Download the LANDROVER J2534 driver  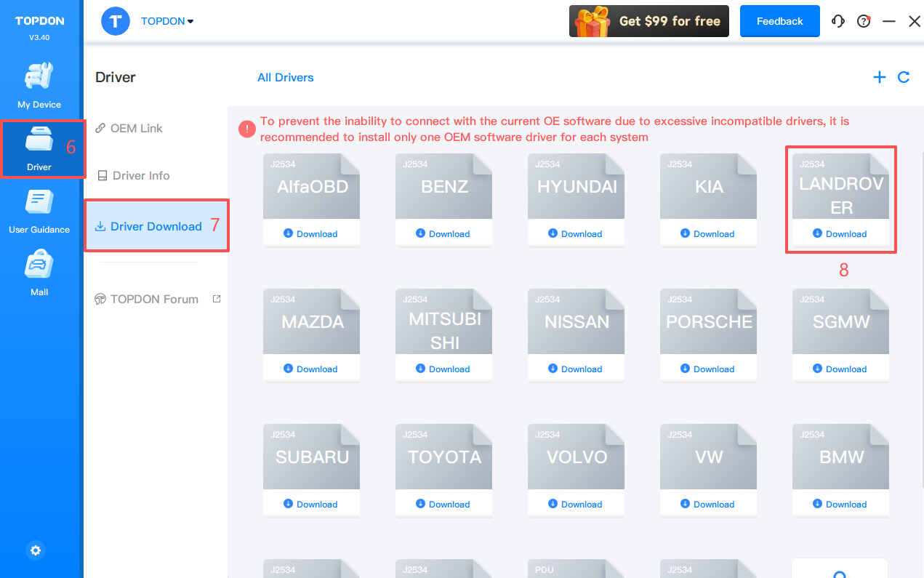pos(840,233)
